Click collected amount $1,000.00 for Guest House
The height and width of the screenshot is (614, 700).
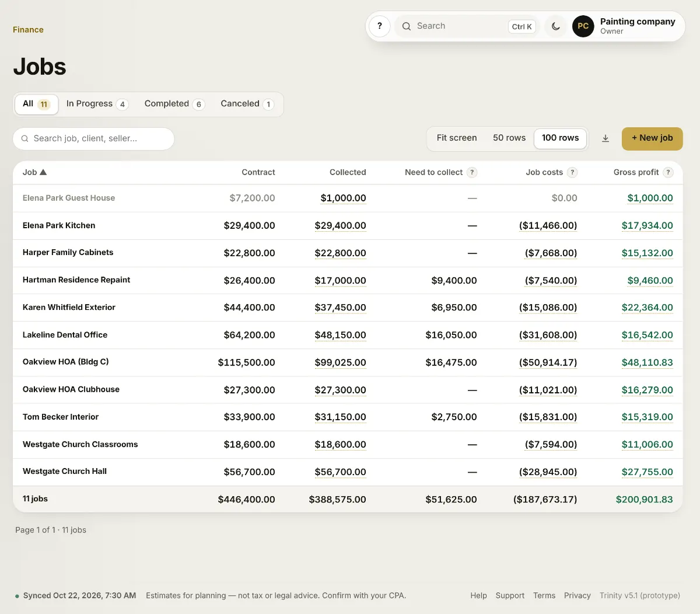click(343, 198)
